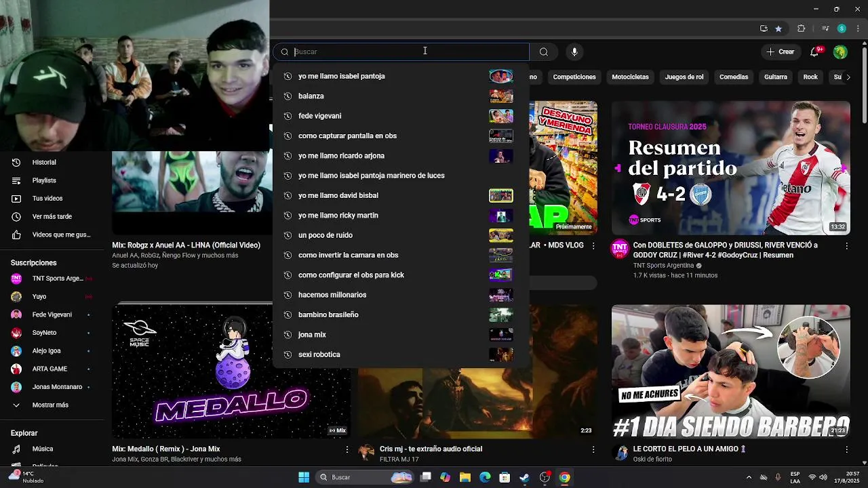This screenshot has height=488, width=868.
Task: Pick 'yo me llamo ricardo arjona' suggestion
Action: point(401,156)
